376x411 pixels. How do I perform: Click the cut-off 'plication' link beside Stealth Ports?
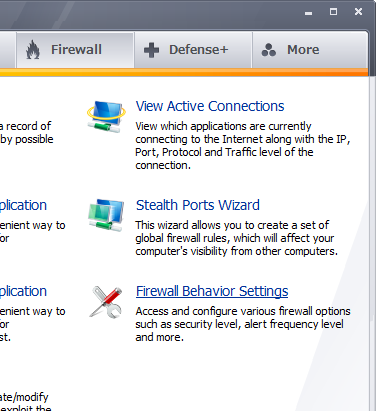point(23,205)
